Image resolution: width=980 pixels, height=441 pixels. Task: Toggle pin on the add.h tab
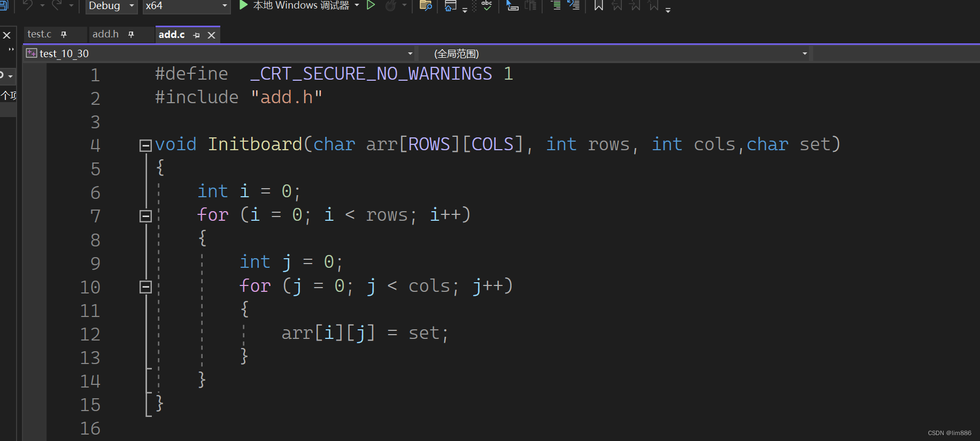click(x=131, y=35)
